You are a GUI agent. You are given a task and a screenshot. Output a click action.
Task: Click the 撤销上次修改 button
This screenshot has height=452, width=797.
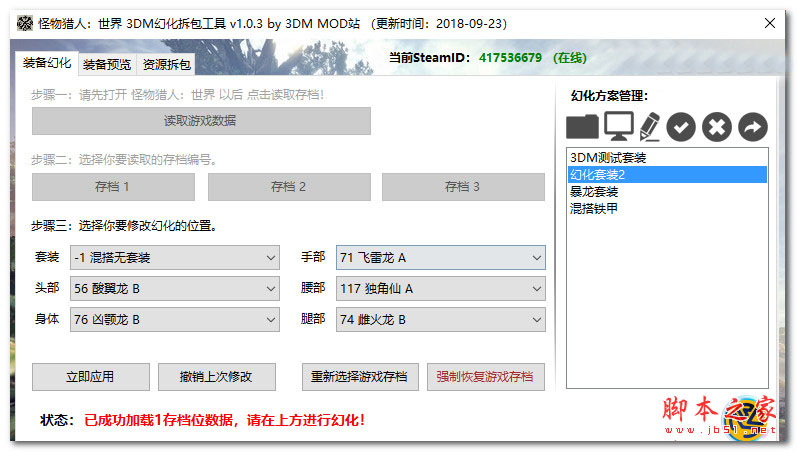coord(217,377)
